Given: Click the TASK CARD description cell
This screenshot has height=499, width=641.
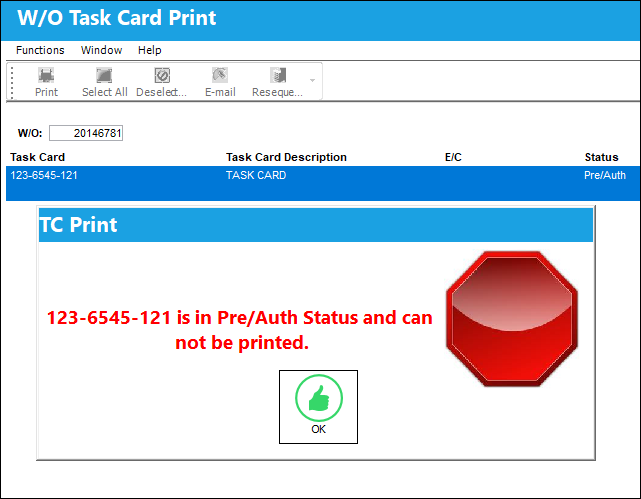Looking at the screenshot, I should 256,175.
